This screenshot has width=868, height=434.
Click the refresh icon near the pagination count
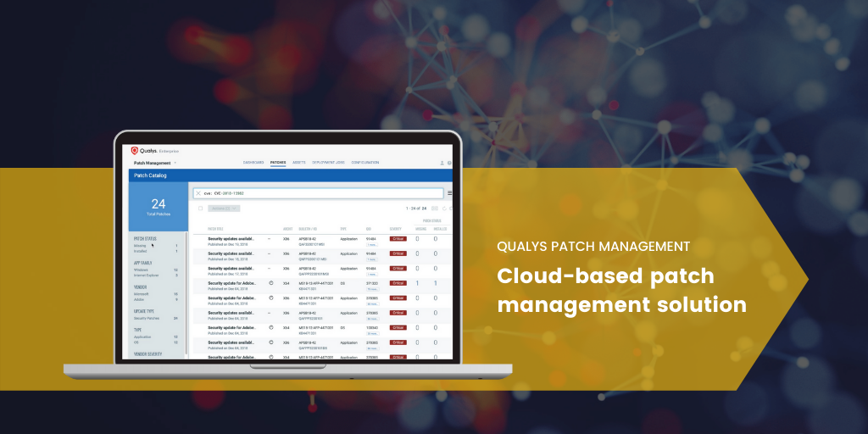coord(444,209)
